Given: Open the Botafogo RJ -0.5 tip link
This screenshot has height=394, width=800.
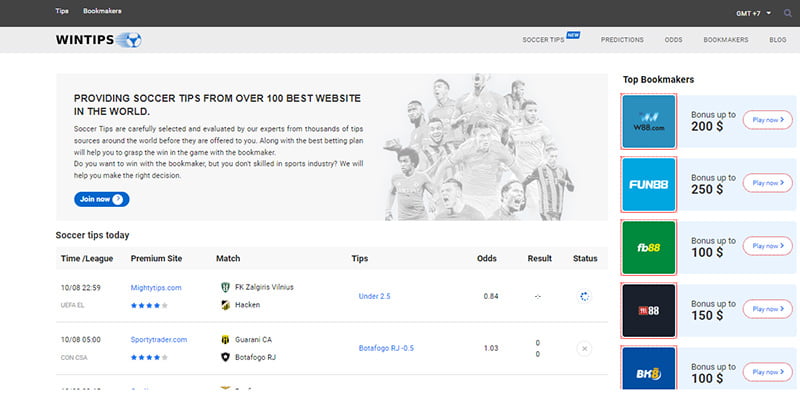Looking at the screenshot, I should 386,348.
